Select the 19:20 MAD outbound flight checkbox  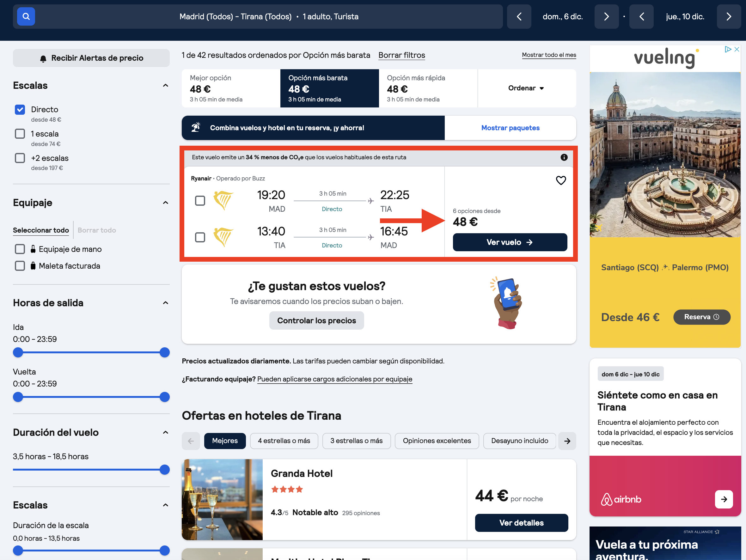(200, 201)
